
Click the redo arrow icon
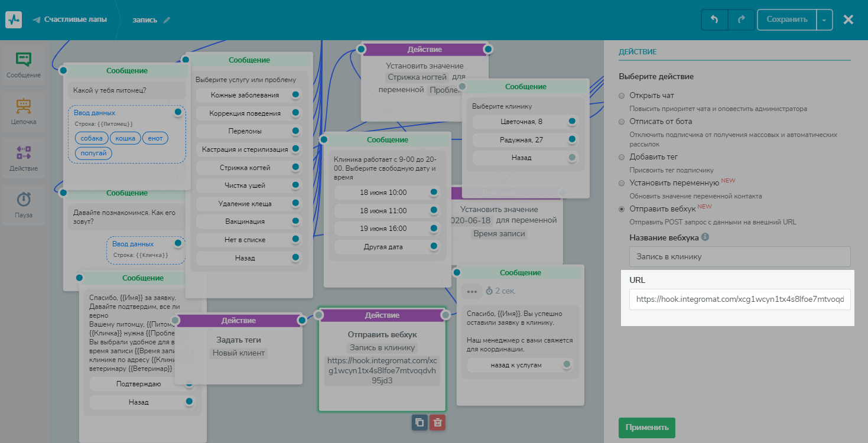click(x=741, y=19)
